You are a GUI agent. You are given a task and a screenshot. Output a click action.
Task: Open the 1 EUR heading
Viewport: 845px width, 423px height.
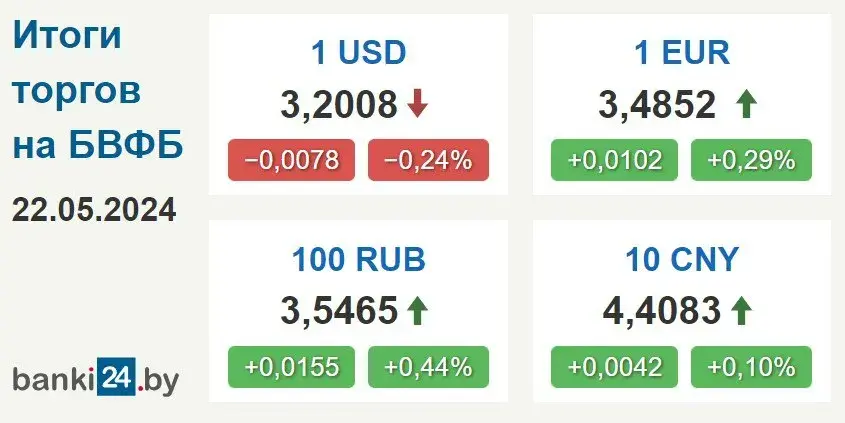click(682, 53)
